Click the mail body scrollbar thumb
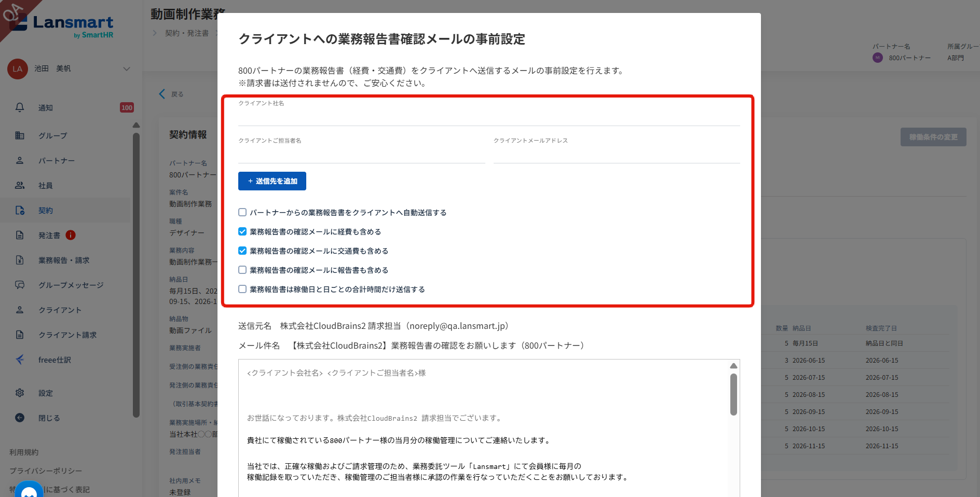980x497 pixels. tap(733, 395)
